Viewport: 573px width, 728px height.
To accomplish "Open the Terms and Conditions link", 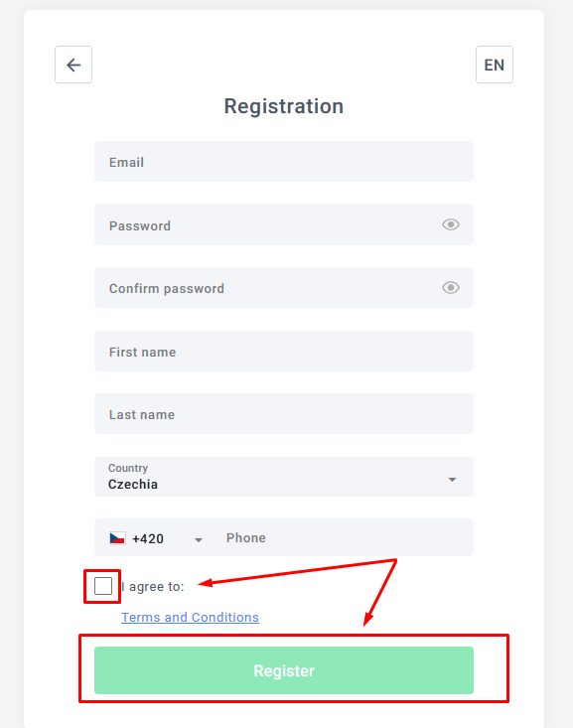I will pyautogui.click(x=190, y=617).
